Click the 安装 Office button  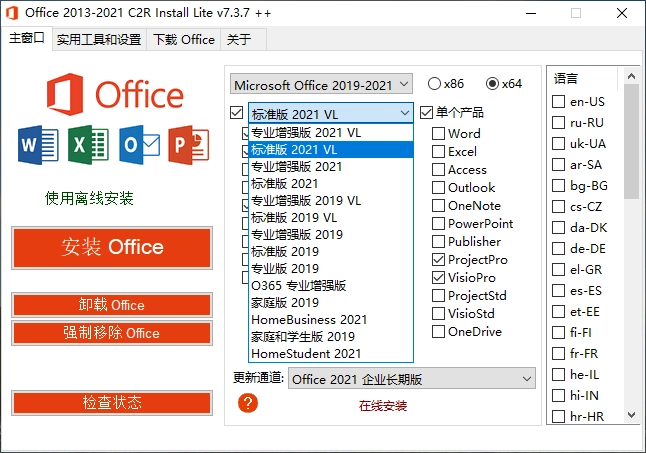tap(112, 248)
